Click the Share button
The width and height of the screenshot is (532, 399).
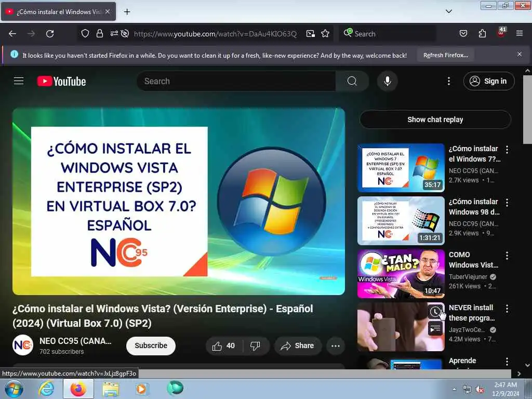pyautogui.click(x=298, y=345)
